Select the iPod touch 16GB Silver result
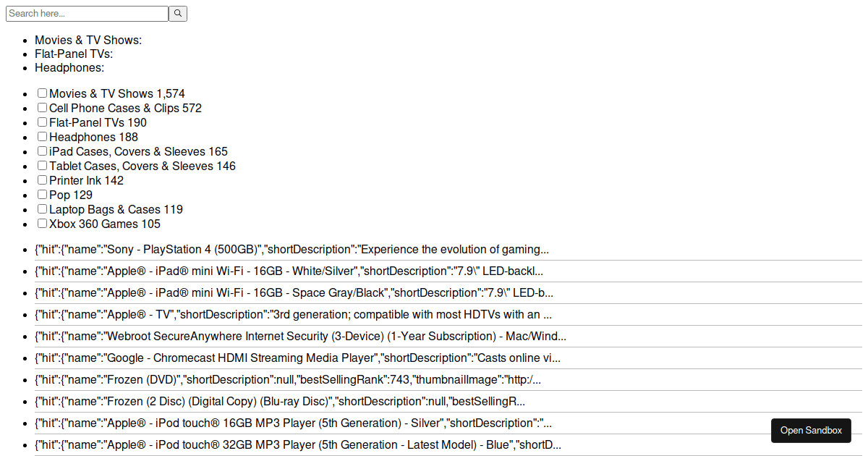 click(448, 423)
